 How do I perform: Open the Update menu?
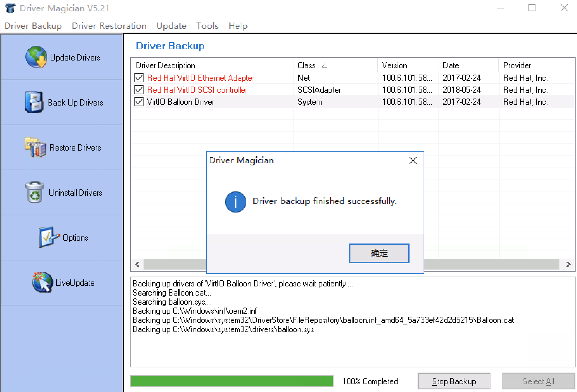click(171, 26)
